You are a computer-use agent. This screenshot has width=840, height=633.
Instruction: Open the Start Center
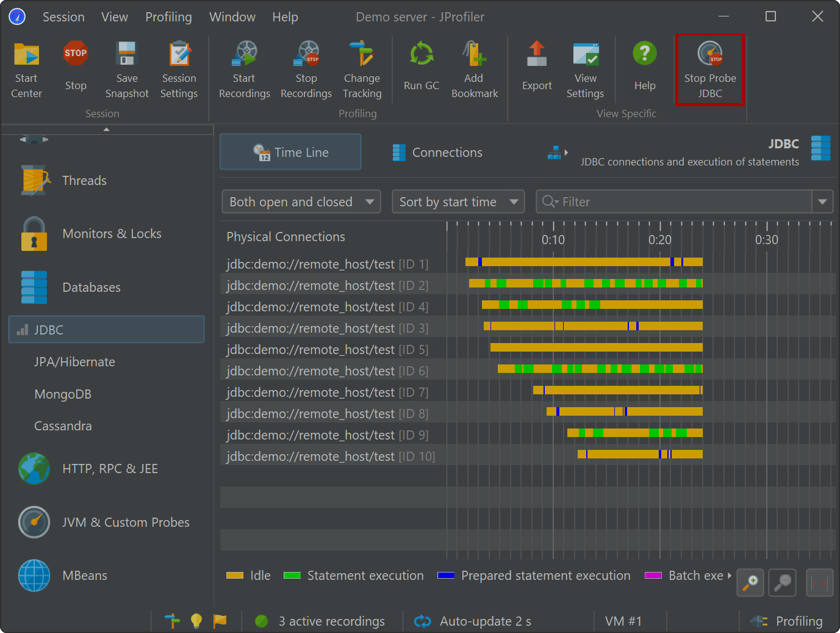(26, 70)
